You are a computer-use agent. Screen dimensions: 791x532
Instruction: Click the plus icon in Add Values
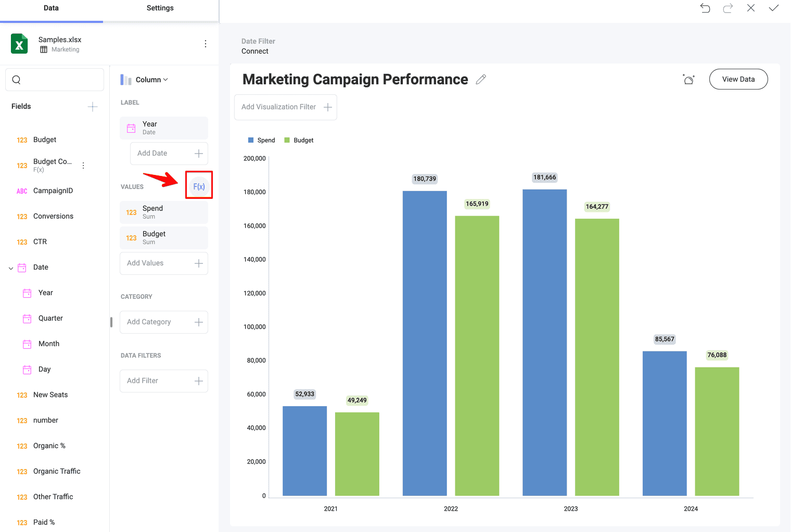tap(199, 263)
